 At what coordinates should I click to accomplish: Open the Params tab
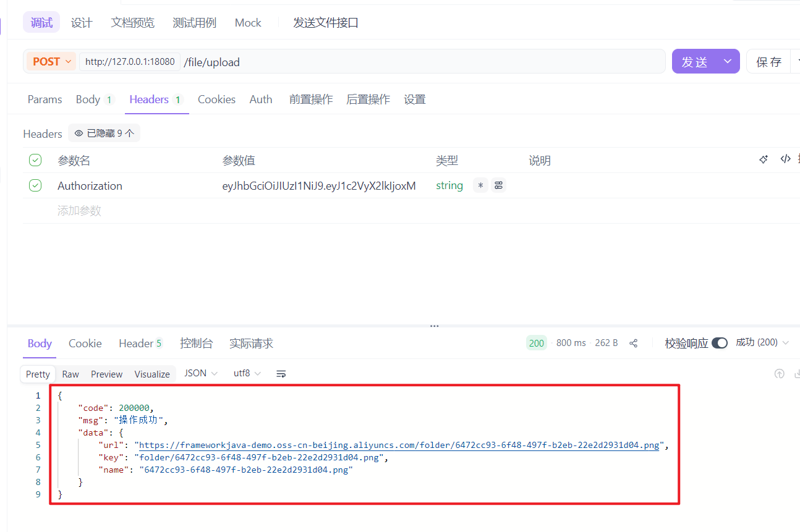(x=45, y=99)
